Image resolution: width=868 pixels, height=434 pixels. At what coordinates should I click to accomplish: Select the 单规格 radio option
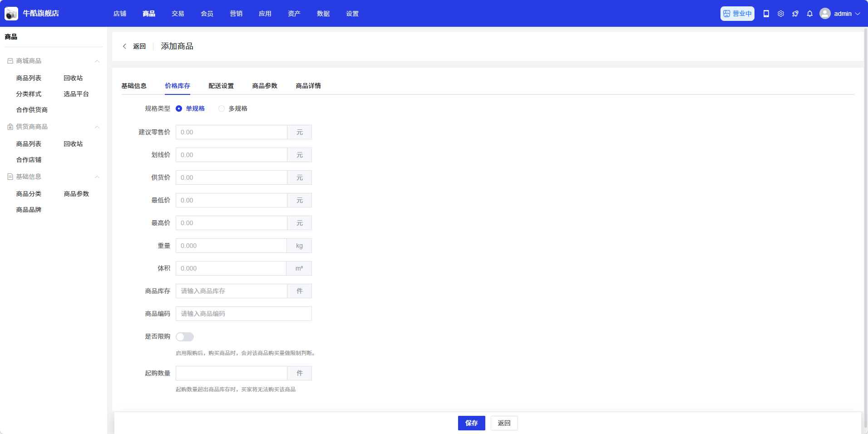click(179, 108)
